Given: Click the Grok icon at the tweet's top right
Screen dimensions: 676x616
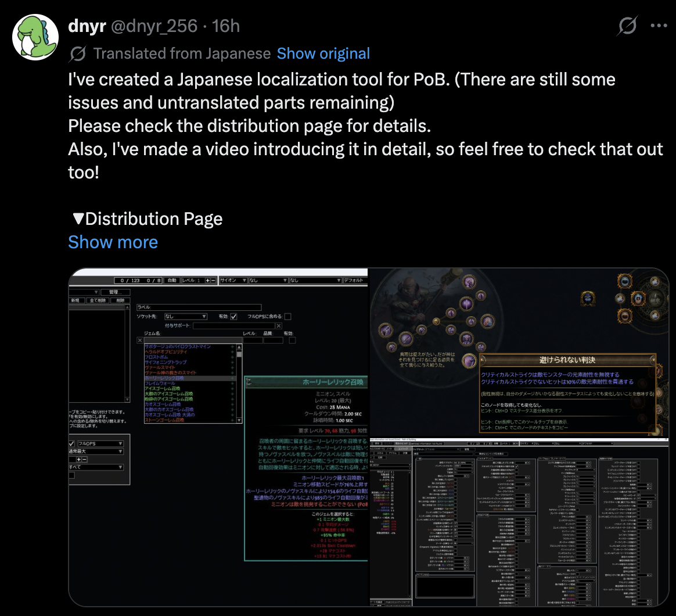Looking at the screenshot, I should point(627,26).
